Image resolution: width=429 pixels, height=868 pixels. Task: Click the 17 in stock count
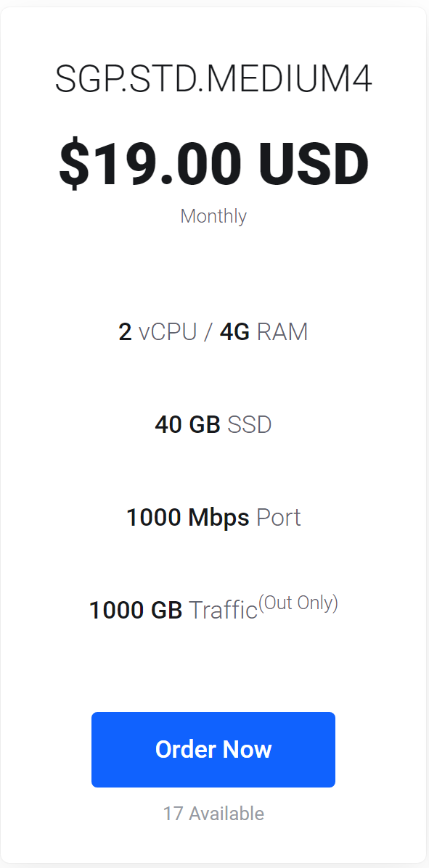click(x=173, y=814)
